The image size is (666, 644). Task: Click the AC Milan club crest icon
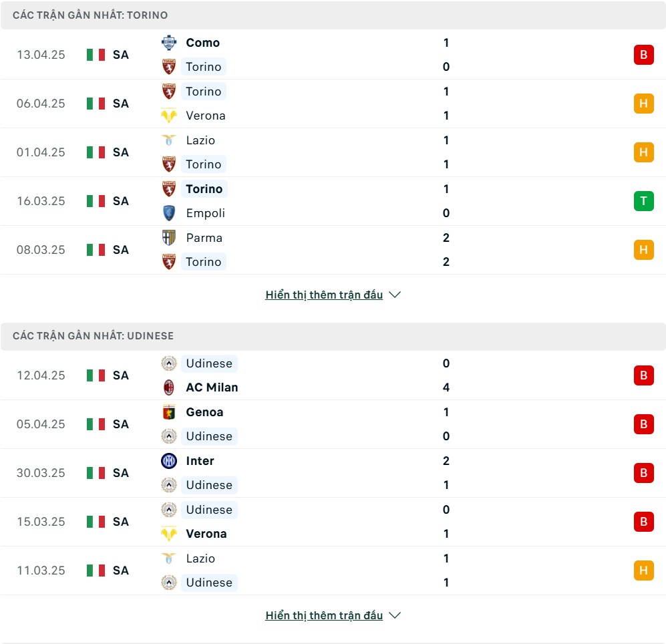tap(168, 387)
